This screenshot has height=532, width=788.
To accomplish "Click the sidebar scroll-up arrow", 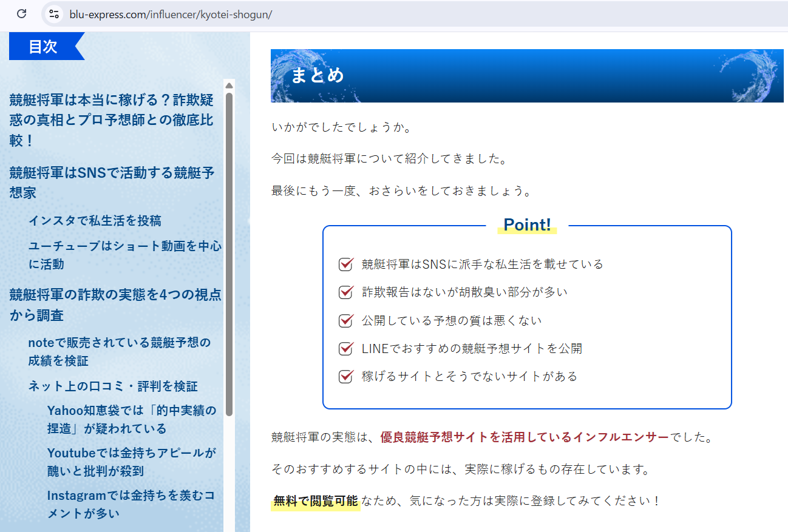I will (229, 86).
